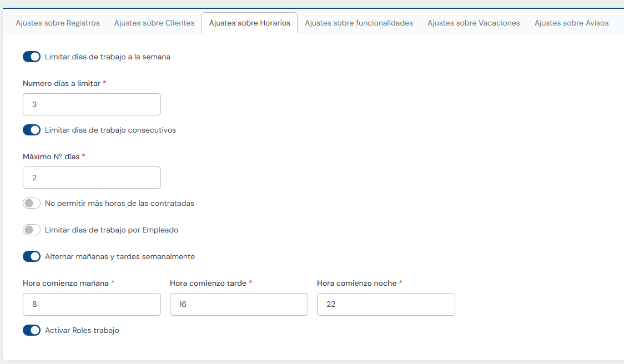Go to Ajustes sobre funcionalidades tab

point(359,23)
